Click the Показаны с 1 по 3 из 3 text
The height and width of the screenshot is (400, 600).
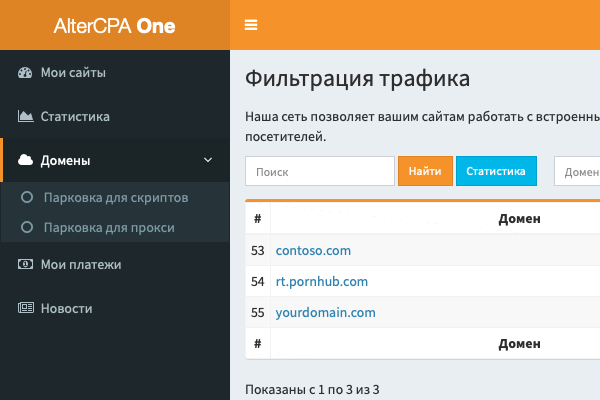[312, 389]
